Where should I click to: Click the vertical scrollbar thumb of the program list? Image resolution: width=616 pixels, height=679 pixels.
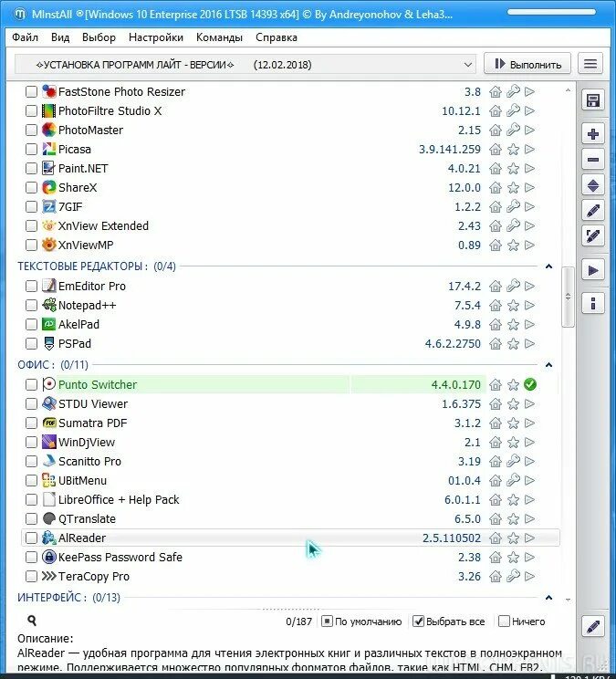568,297
